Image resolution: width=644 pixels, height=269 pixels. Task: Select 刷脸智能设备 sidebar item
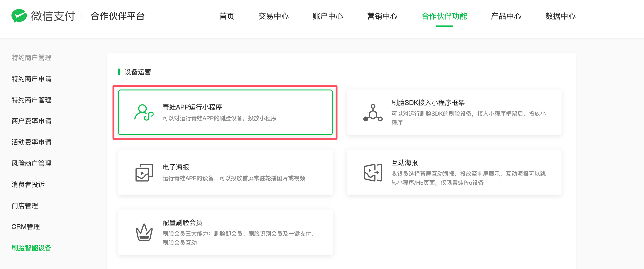(x=31, y=248)
